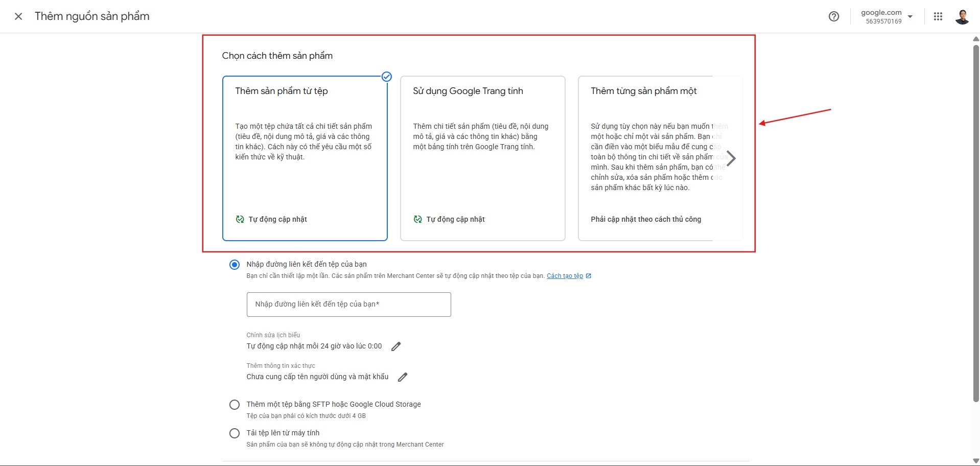Open the help question mark icon
This screenshot has height=466, width=980.
pyautogui.click(x=834, y=16)
